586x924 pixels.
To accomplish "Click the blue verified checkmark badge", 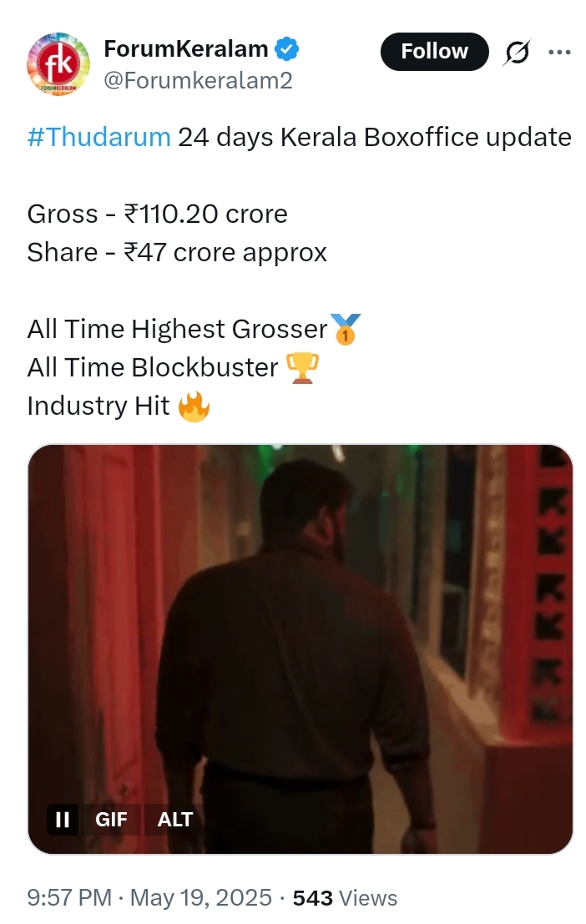I will click(287, 49).
